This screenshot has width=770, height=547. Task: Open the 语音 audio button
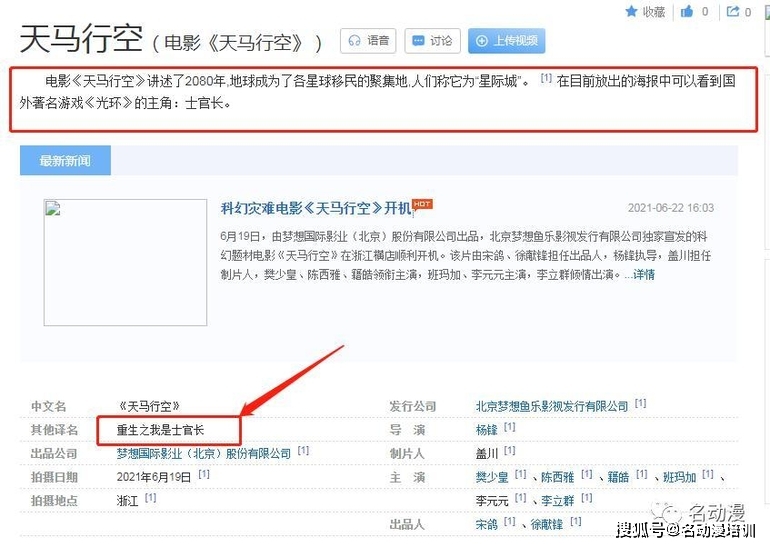(x=368, y=41)
